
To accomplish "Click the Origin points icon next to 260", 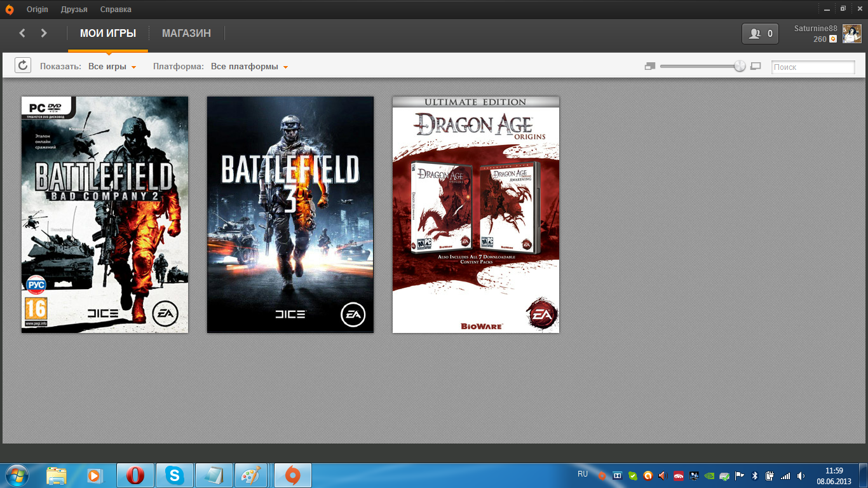I will click(x=833, y=39).
